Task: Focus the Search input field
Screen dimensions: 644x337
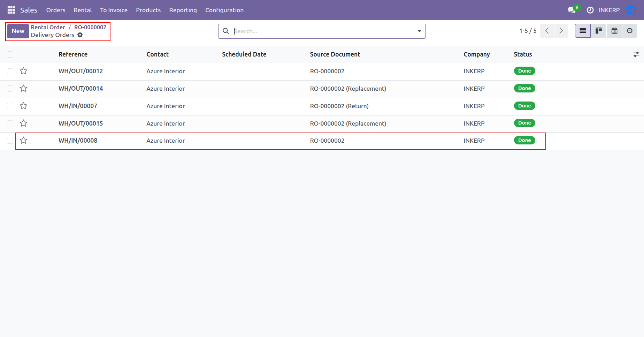Action: click(x=323, y=31)
